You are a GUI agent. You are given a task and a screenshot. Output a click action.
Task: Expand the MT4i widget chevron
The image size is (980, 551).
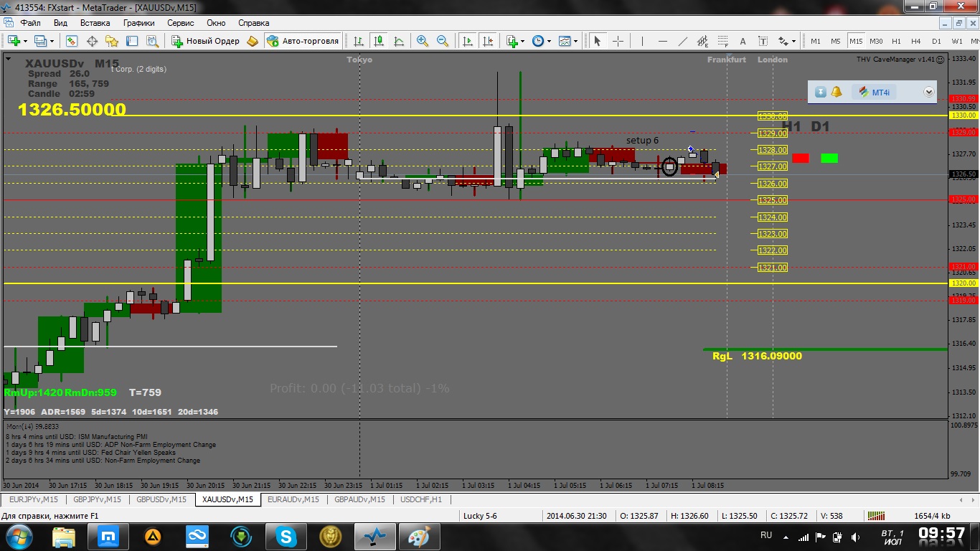929,92
